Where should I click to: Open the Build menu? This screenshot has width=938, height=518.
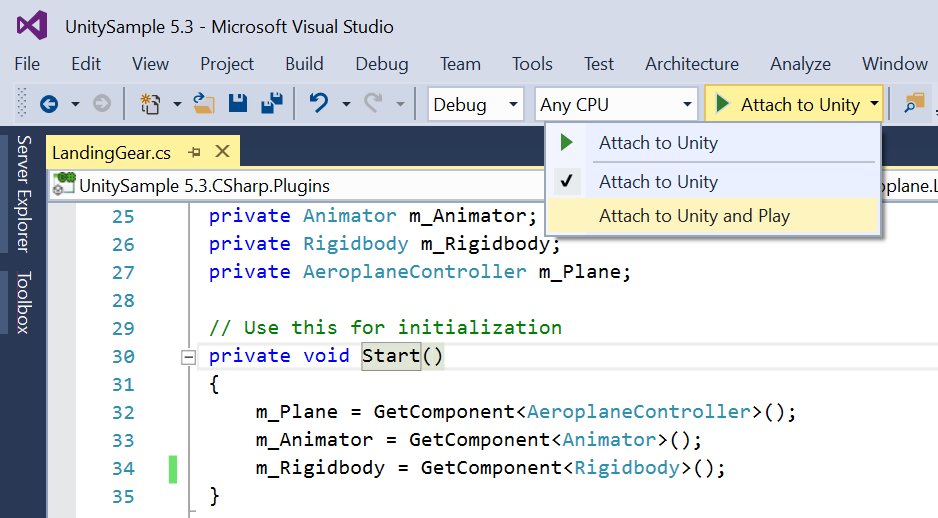coord(304,64)
